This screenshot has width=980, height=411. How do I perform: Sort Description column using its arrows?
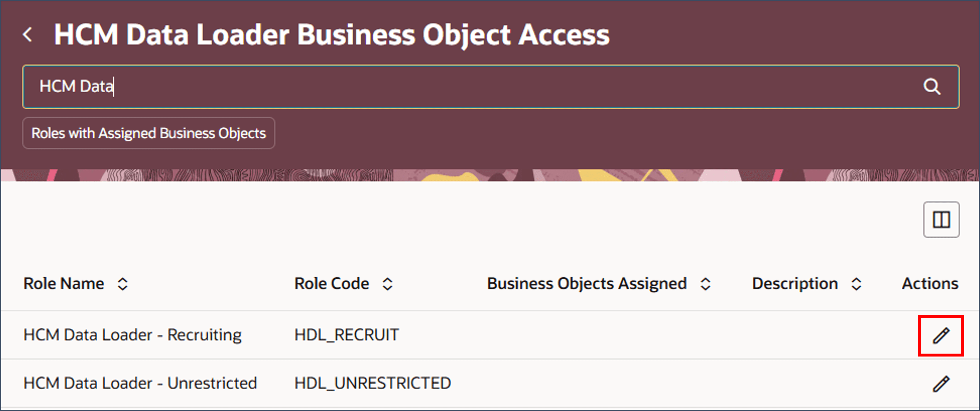(x=856, y=284)
